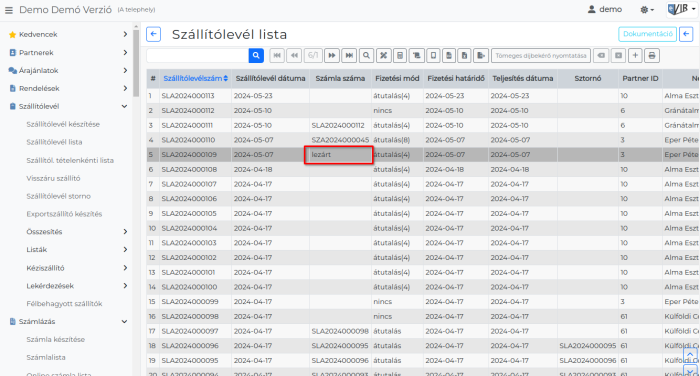This screenshot has height=376, width=700.
Task: Click the document file icon in toolbar
Action: tap(449, 55)
